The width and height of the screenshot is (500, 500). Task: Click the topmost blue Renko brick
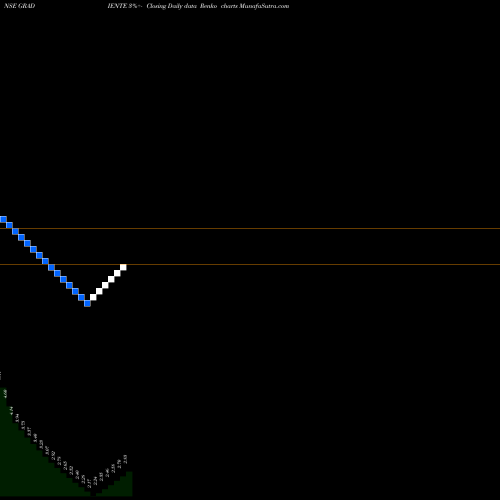point(3,219)
